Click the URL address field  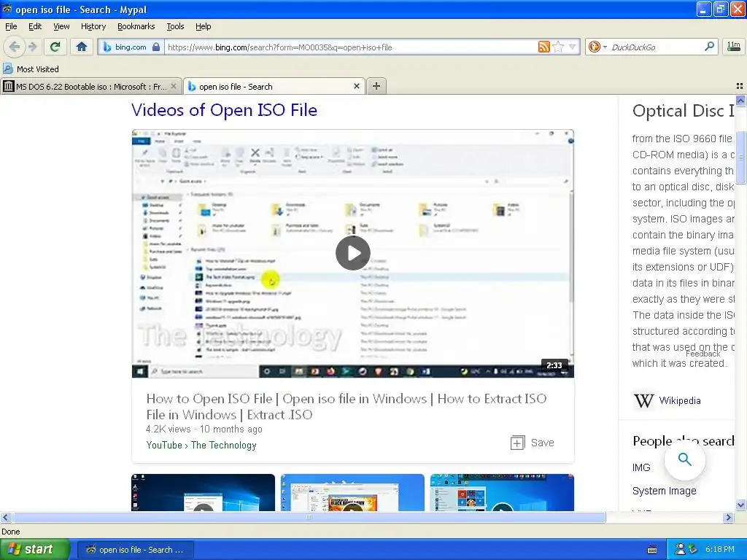350,47
